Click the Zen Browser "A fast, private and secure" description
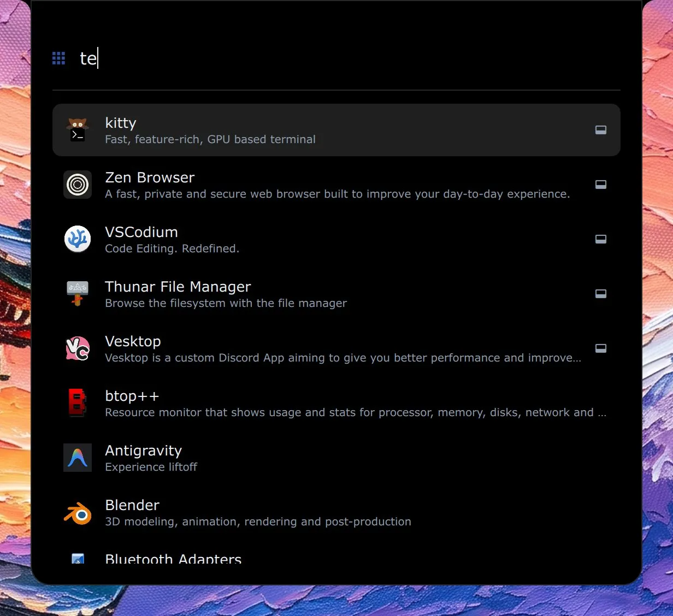Screen dimensions: 673x616 (x=338, y=194)
